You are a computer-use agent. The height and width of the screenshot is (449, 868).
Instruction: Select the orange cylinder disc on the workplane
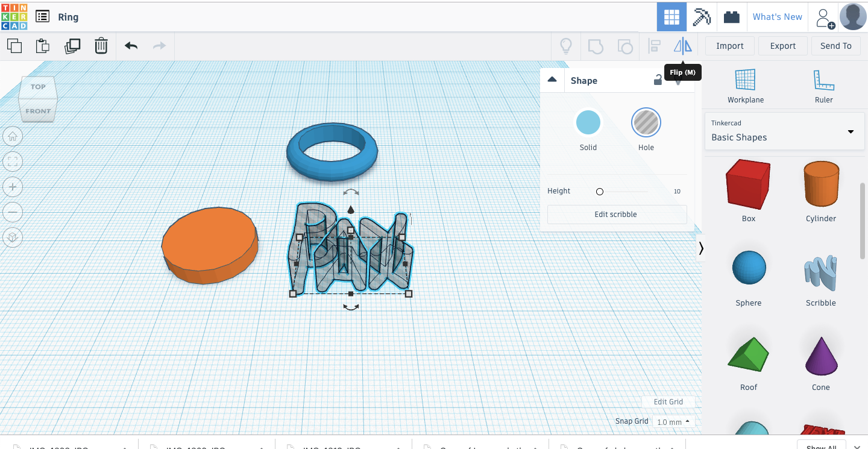point(210,244)
